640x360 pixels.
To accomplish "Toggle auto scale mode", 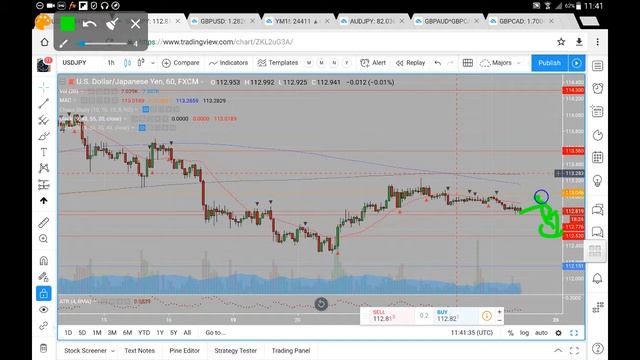I will (x=541, y=333).
